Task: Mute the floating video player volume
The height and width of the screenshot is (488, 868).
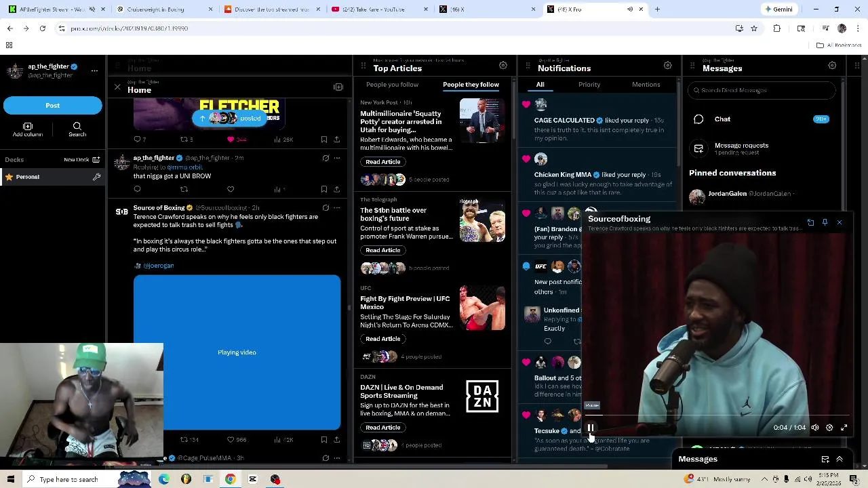Action: 815,428
